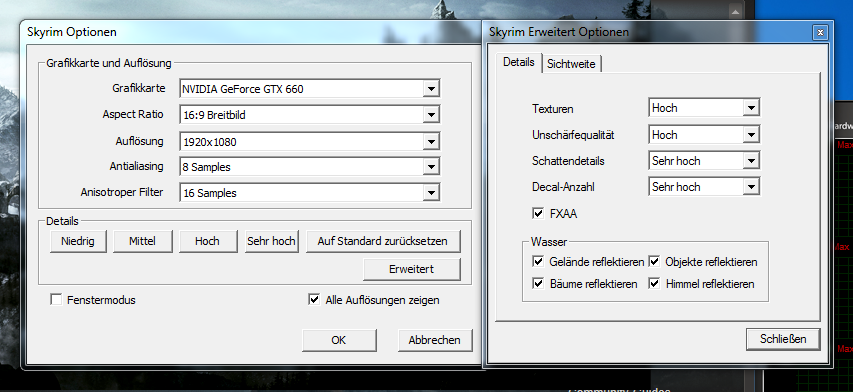Image resolution: width=853 pixels, height=392 pixels.
Task: Click the Niedrig detail preset button
Action: [78, 241]
